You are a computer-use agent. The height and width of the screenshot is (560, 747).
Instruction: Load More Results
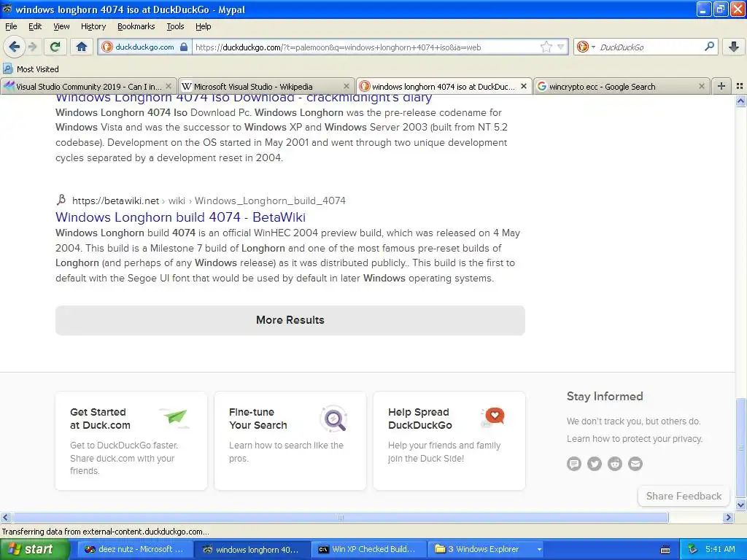click(x=290, y=320)
